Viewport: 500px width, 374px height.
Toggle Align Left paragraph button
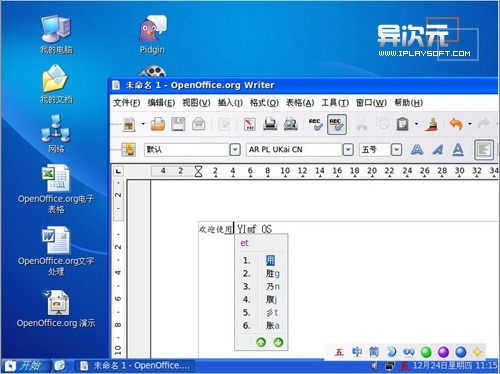[x=484, y=149]
